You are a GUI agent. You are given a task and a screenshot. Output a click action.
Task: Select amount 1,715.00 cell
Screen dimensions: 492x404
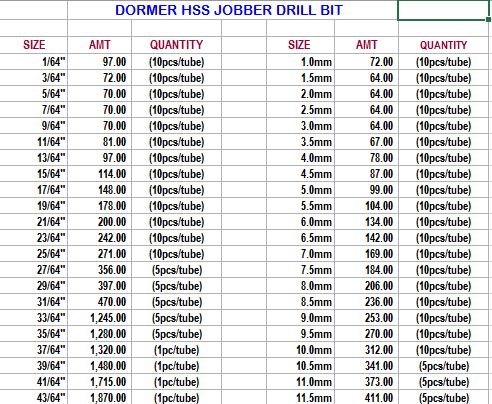pyautogui.click(x=99, y=382)
